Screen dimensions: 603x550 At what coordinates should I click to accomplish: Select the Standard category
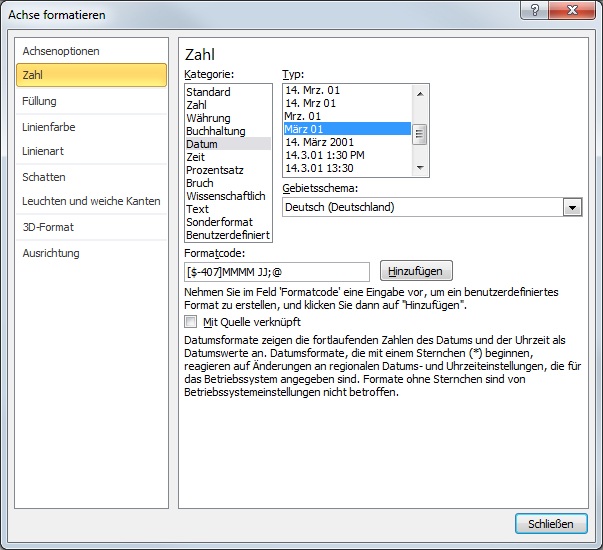(x=228, y=92)
